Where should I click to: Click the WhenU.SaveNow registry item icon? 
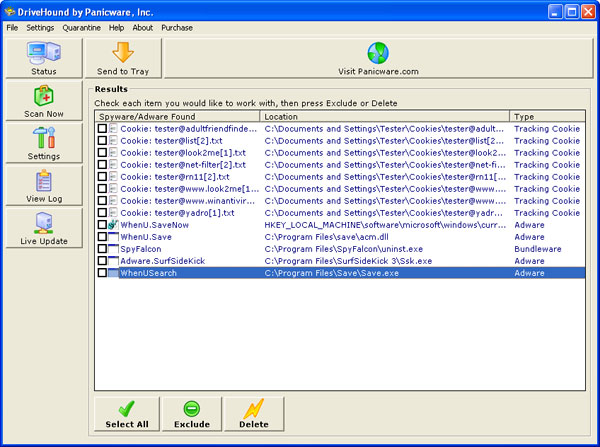(113, 225)
